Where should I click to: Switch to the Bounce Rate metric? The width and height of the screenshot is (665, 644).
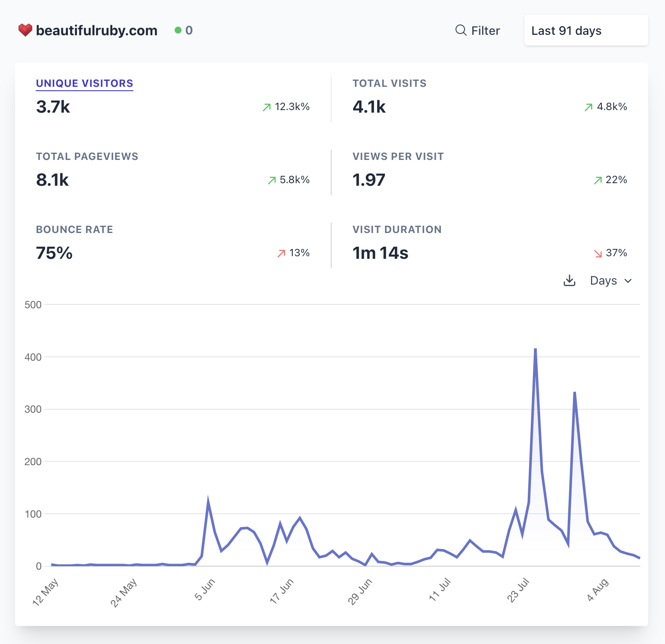pyautogui.click(x=74, y=230)
